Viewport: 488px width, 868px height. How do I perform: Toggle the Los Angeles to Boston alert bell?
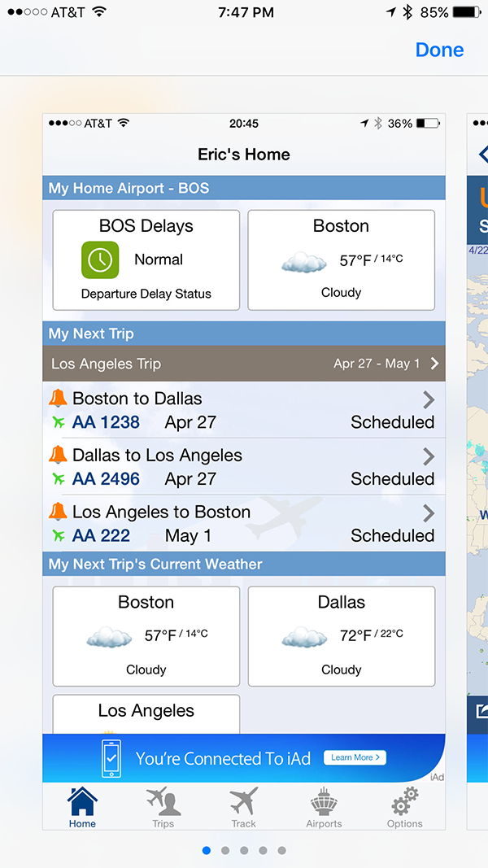[x=59, y=512]
